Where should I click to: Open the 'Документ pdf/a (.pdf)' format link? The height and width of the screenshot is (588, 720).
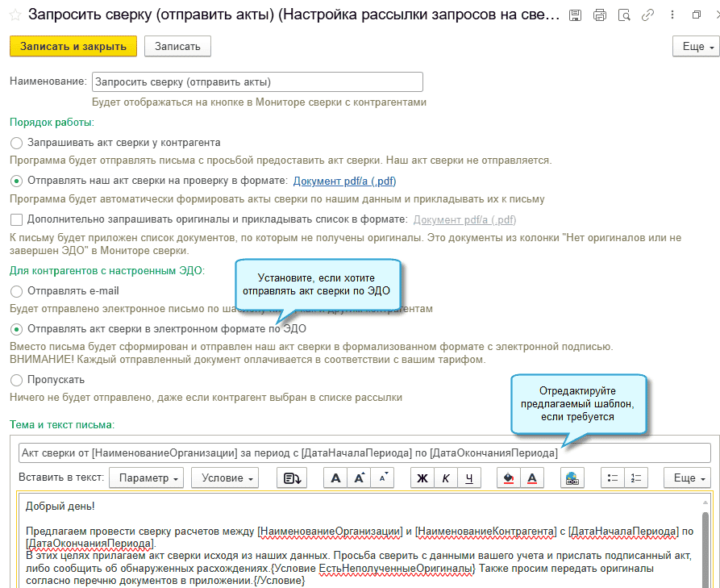tap(344, 181)
